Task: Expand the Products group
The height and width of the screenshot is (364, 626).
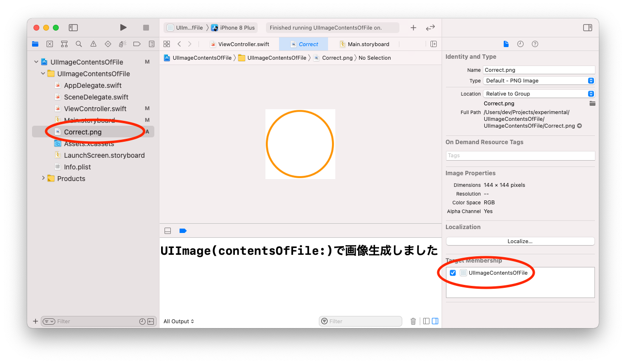Action: click(43, 179)
